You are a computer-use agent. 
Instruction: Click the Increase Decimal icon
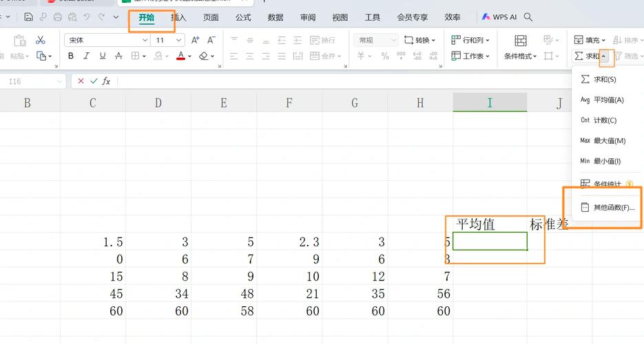(417, 56)
